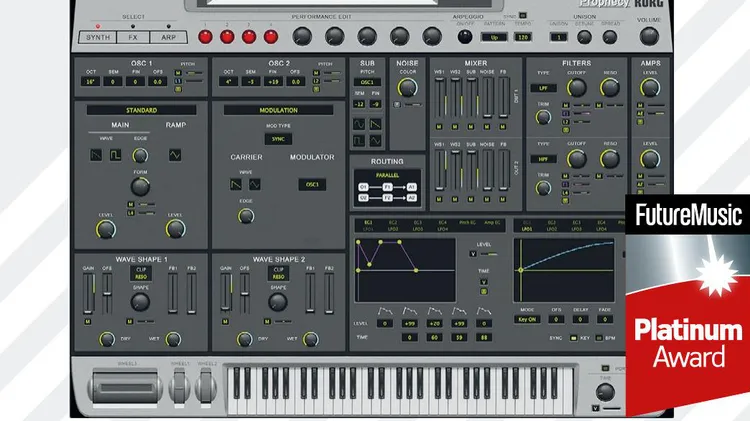Image resolution: width=750 pixels, height=421 pixels.
Task: Adjust the OUT 2 SUB mixer fader
Action: point(471,169)
